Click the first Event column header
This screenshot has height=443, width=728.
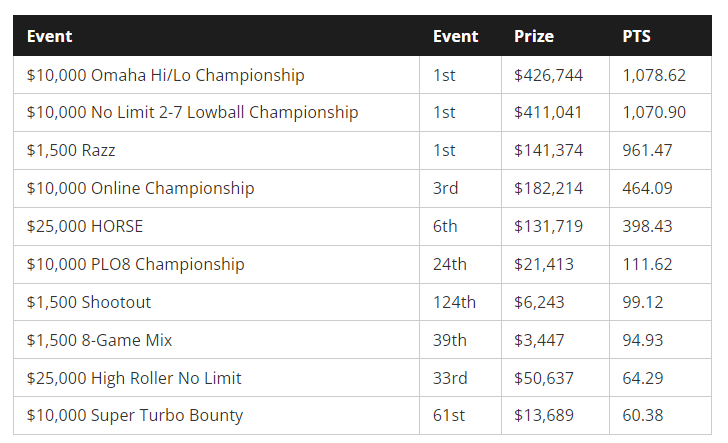(x=50, y=36)
